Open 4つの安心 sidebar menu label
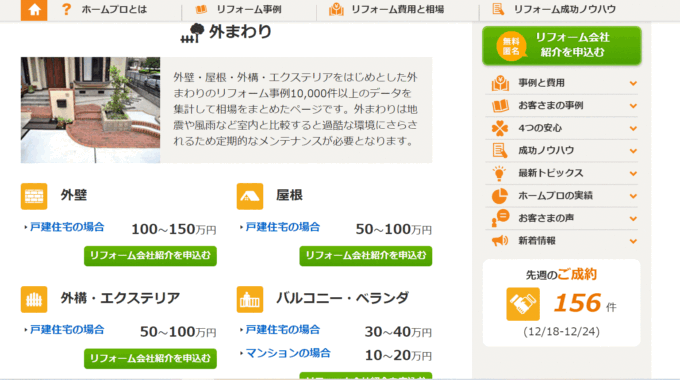This screenshot has height=380, width=680. [540, 128]
